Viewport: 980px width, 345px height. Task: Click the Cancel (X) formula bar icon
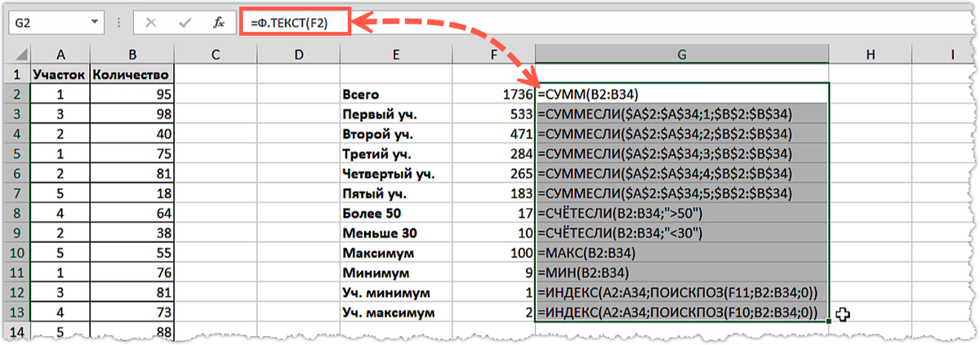click(150, 23)
